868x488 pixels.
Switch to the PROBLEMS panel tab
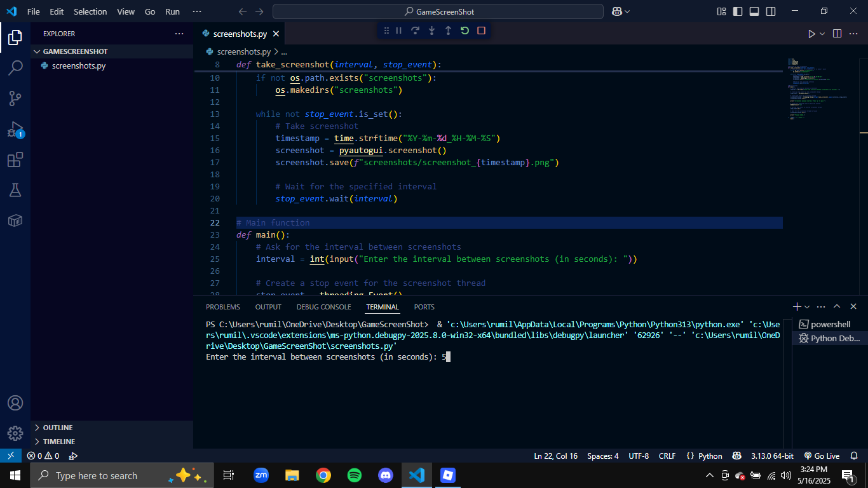[x=222, y=307]
